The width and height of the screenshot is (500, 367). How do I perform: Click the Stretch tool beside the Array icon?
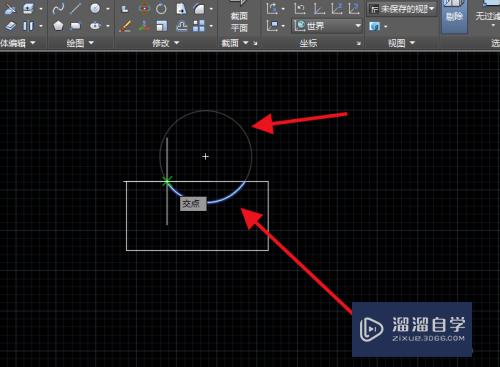[182, 26]
